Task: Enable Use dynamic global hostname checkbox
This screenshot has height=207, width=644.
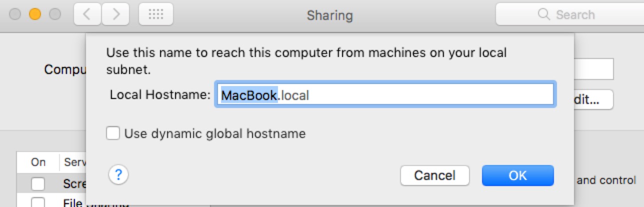Action: [113, 133]
